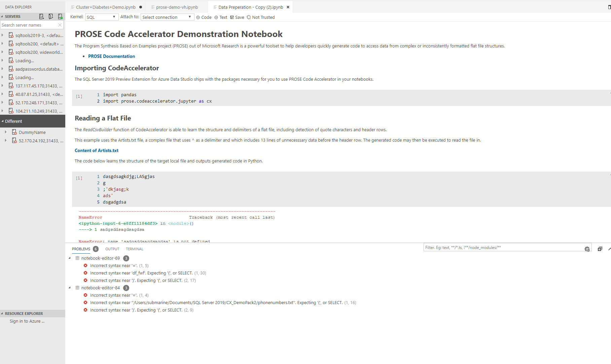Click the filter settings gear icon in Problems

587,249
